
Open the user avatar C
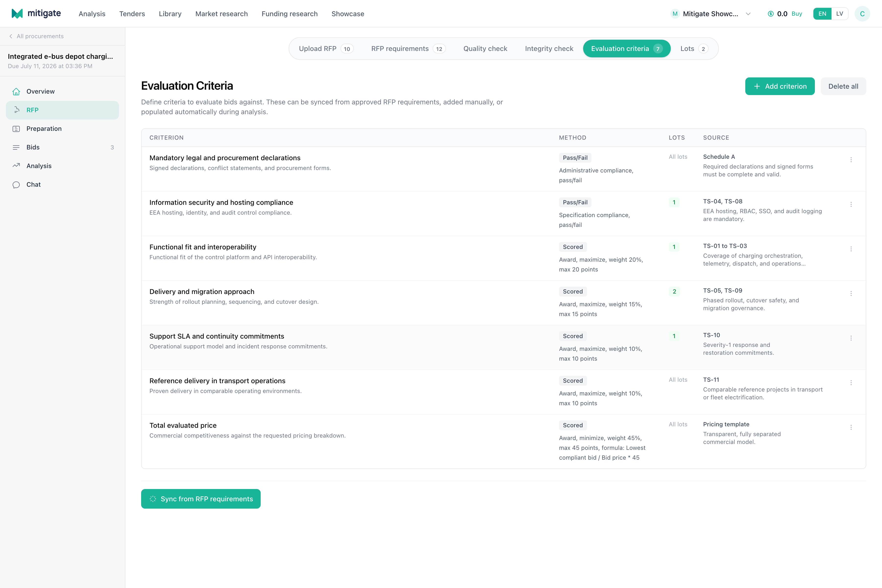862,14
